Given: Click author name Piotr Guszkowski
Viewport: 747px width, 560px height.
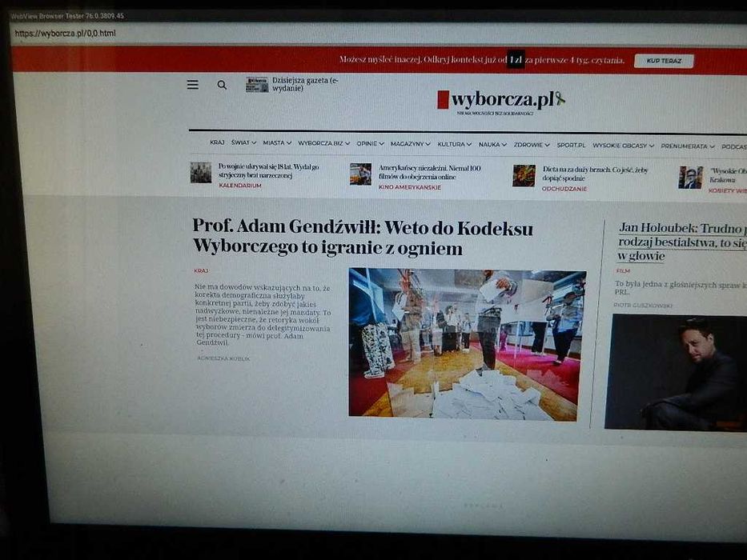Looking at the screenshot, I should 643,305.
